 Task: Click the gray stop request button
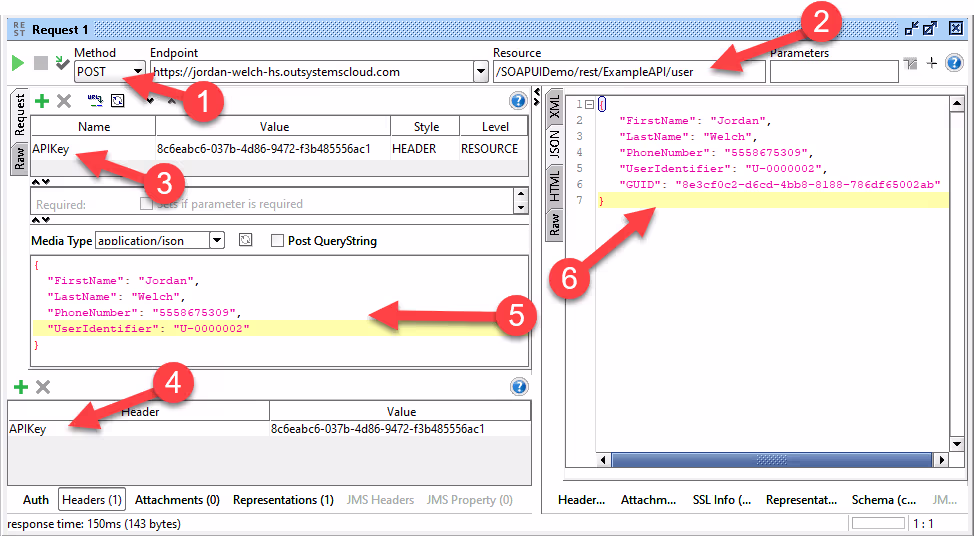41,63
